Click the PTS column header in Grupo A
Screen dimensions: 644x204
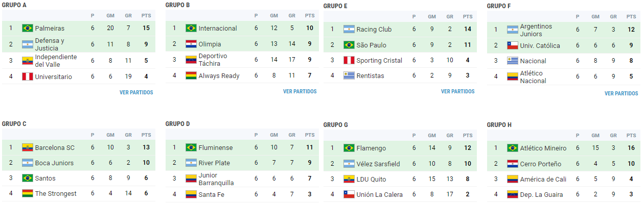(x=146, y=15)
